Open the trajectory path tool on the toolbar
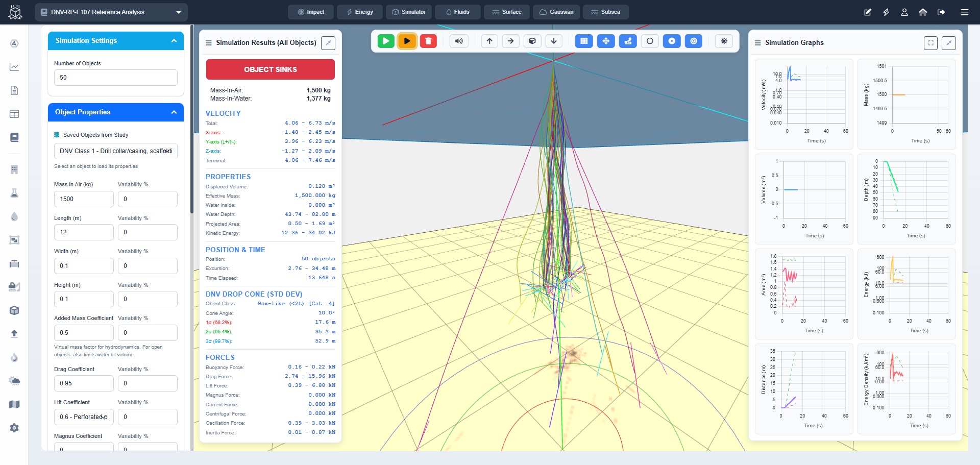 click(x=627, y=41)
